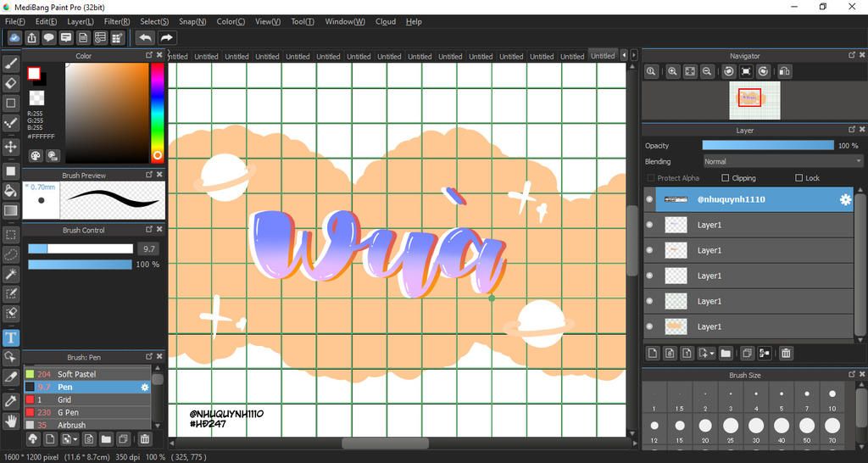Float the Navigator panel
This screenshot has width=868, height=463.
coord(852,55)
